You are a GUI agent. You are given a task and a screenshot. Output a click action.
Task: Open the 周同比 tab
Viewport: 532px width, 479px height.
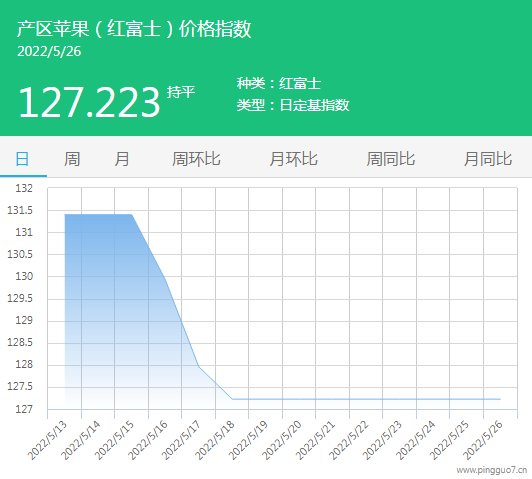point(391,159)
